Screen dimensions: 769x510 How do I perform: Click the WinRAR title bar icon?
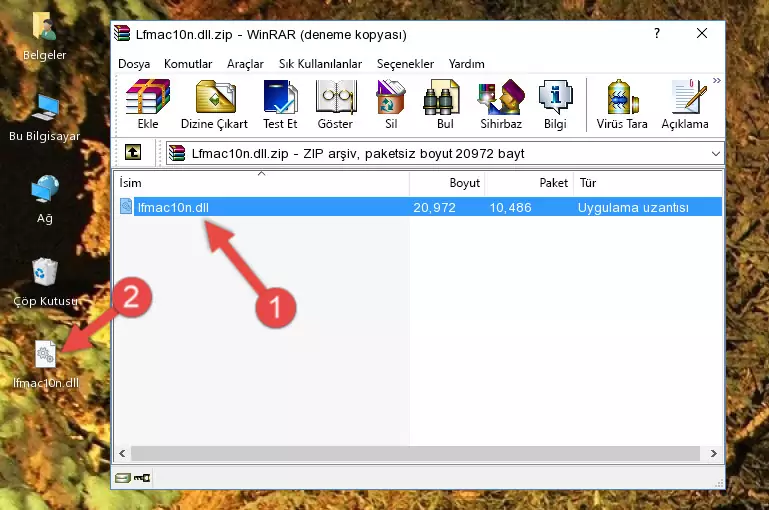pos(122,33)
